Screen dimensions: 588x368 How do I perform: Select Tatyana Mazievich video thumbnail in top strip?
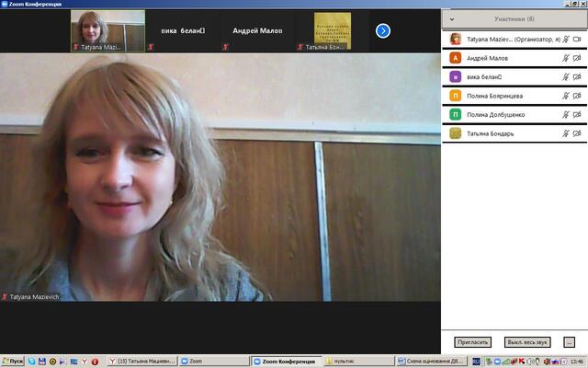click(108, 30)
